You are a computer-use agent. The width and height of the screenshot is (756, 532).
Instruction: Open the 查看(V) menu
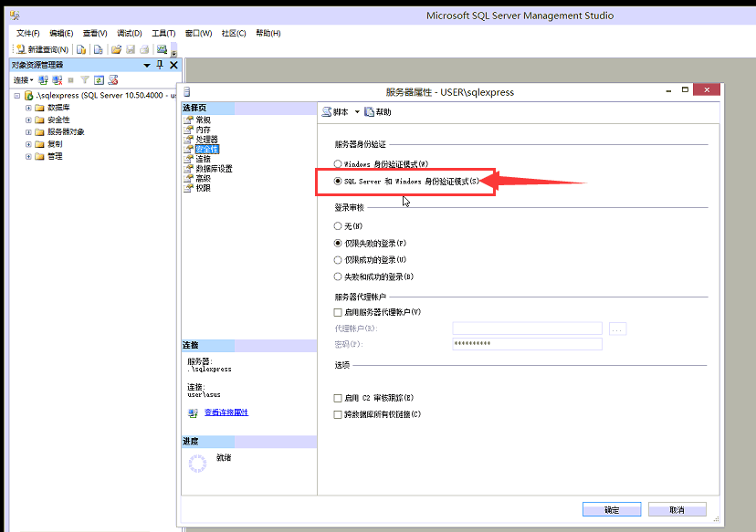point(95,33)
